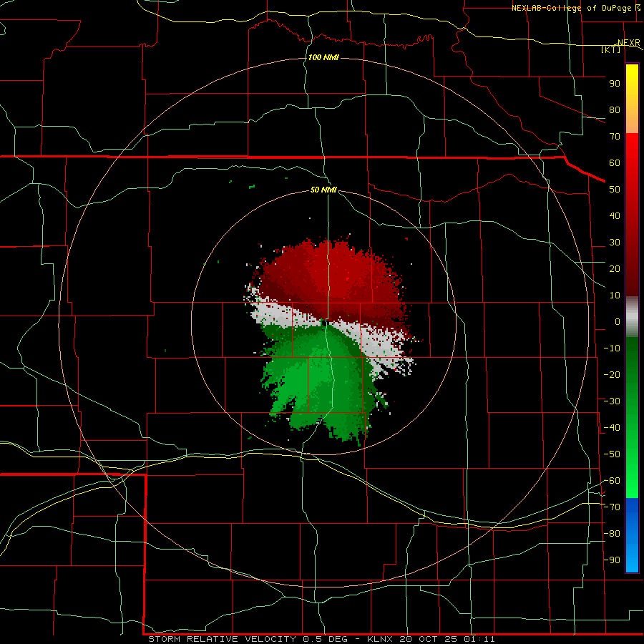Screen dimensions: 644x644
Task: Click the positive 70 value on velocity scale
Action: tap(615, 137)
